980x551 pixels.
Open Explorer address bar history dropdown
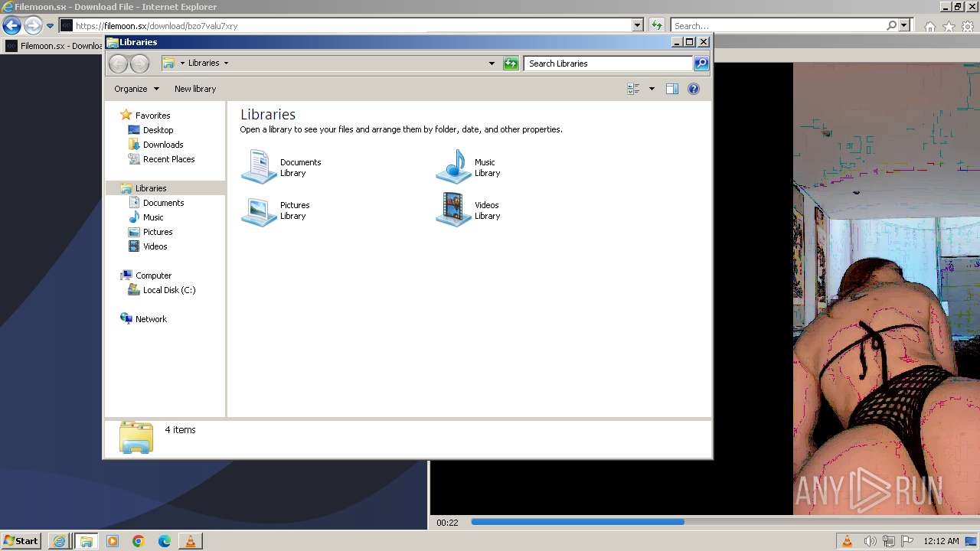click(492, 64)
